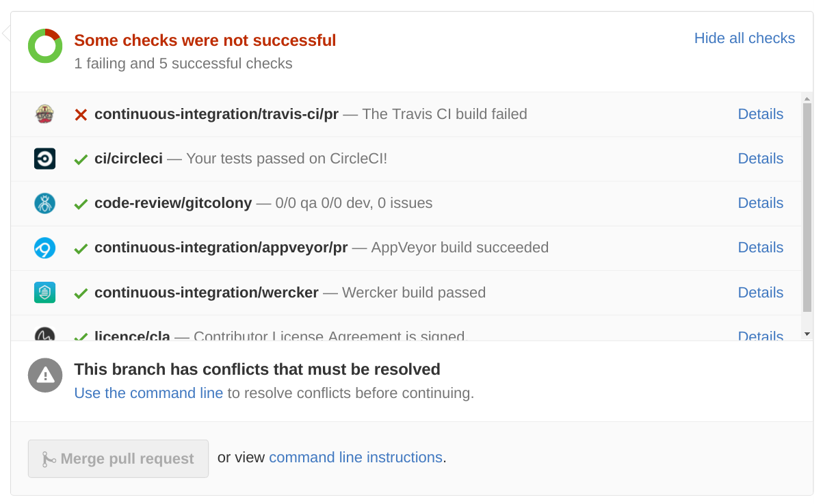The height and width of the screenshot is (504, 823).
Task: Open Details for the AppVeyor build
Action: [760, 248]
